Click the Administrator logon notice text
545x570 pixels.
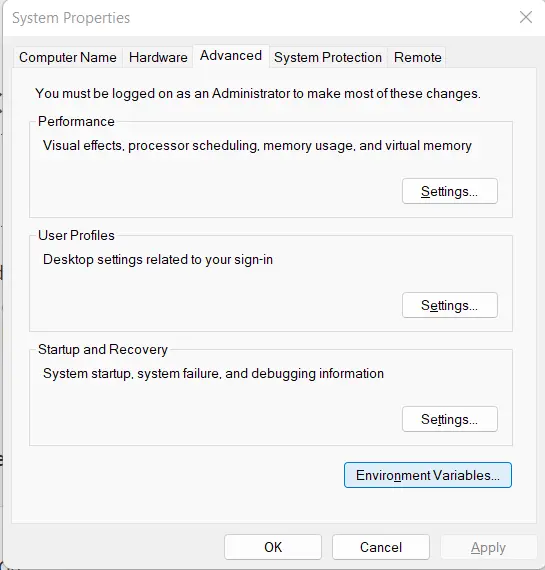pos(258,93)
